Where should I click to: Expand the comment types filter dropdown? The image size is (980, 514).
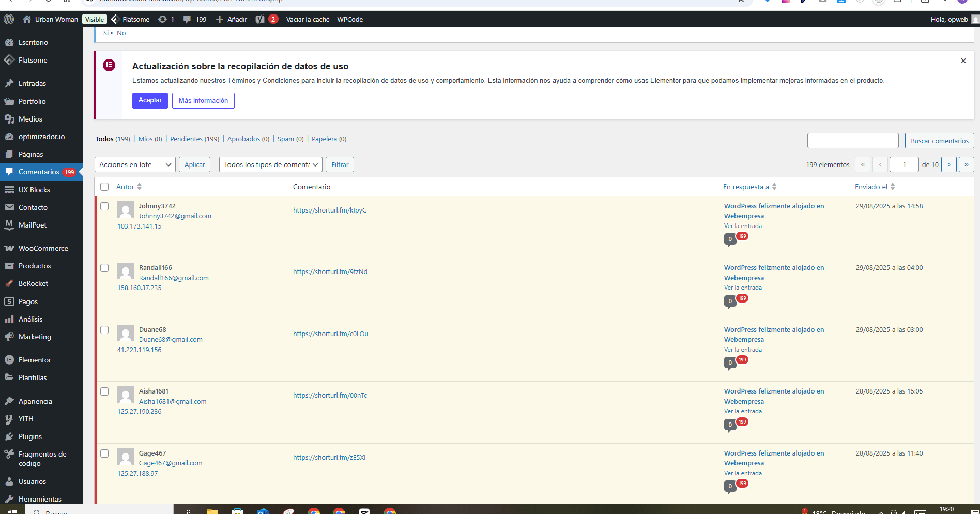click(270, 164)
